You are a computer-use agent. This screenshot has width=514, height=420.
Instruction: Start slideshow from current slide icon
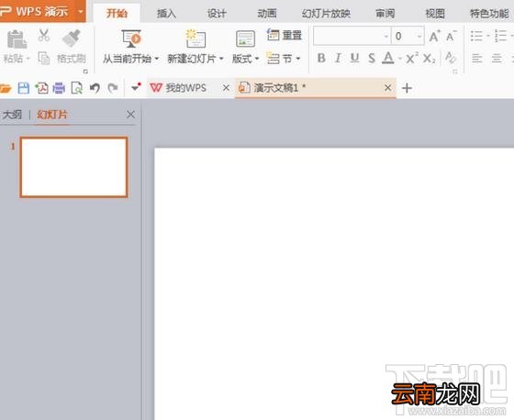tap(131, 39)
